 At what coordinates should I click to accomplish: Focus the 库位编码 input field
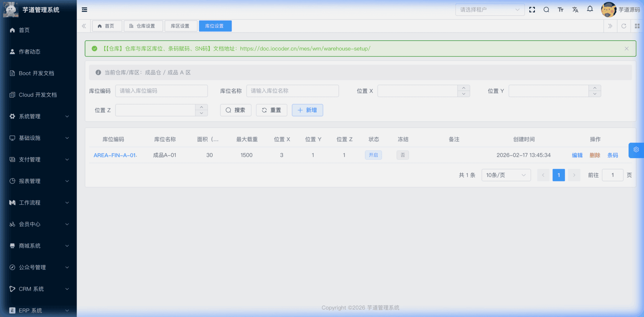pos(161,91)
